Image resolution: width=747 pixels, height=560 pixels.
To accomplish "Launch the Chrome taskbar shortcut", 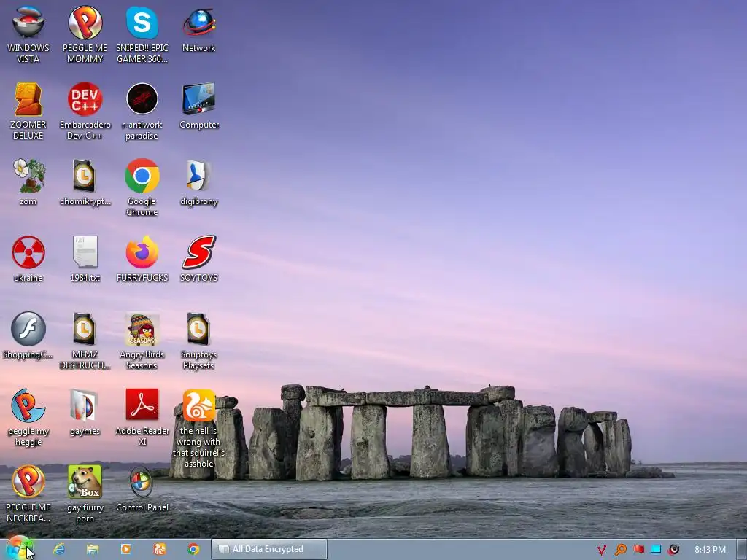I will pos(193,549).
